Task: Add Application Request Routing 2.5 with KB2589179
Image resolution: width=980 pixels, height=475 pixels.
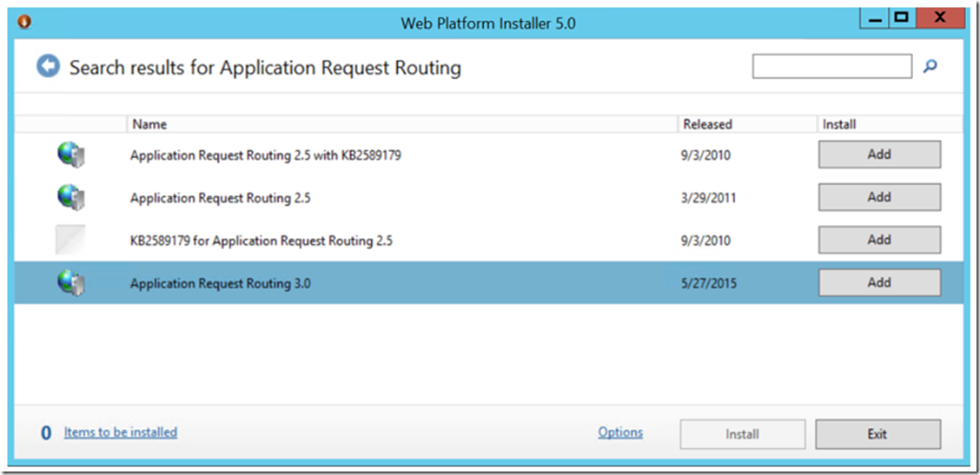Action: pos(879,155)
